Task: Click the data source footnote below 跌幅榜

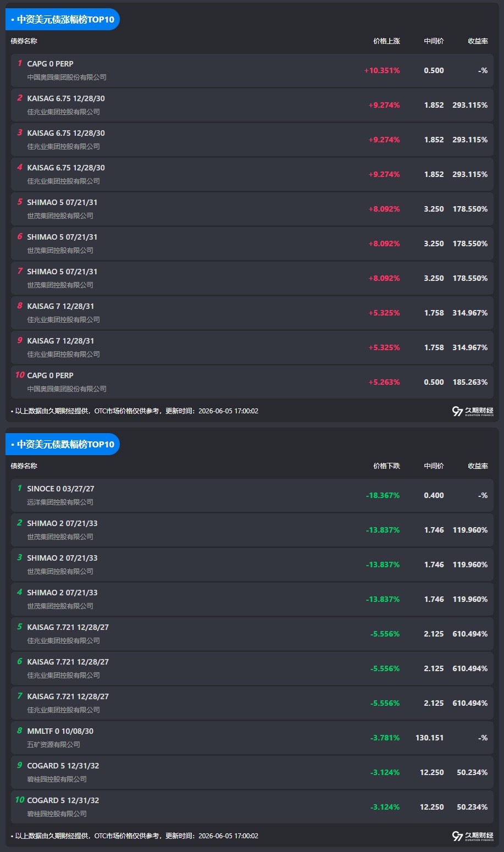Action: (x=135, y=836)
